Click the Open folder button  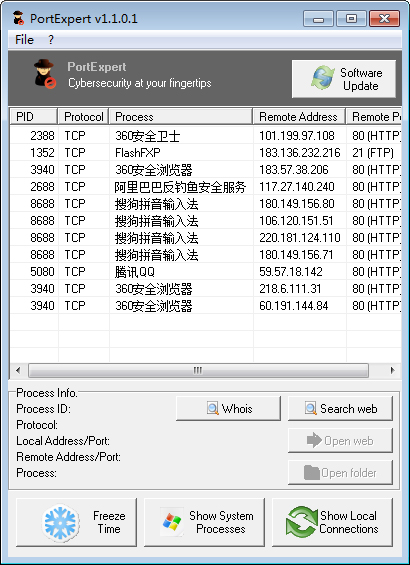[x=340, y=472]
